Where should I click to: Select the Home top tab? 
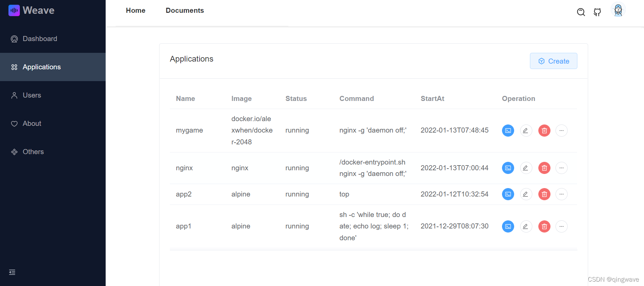136,10
